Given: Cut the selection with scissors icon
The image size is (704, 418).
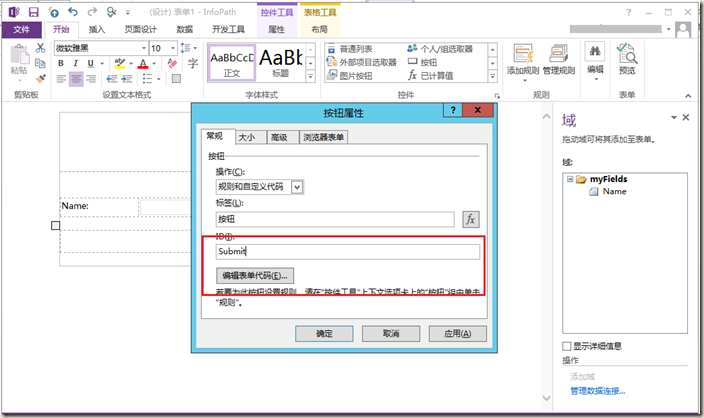Looking at the screenshot, I should [40, 48].
